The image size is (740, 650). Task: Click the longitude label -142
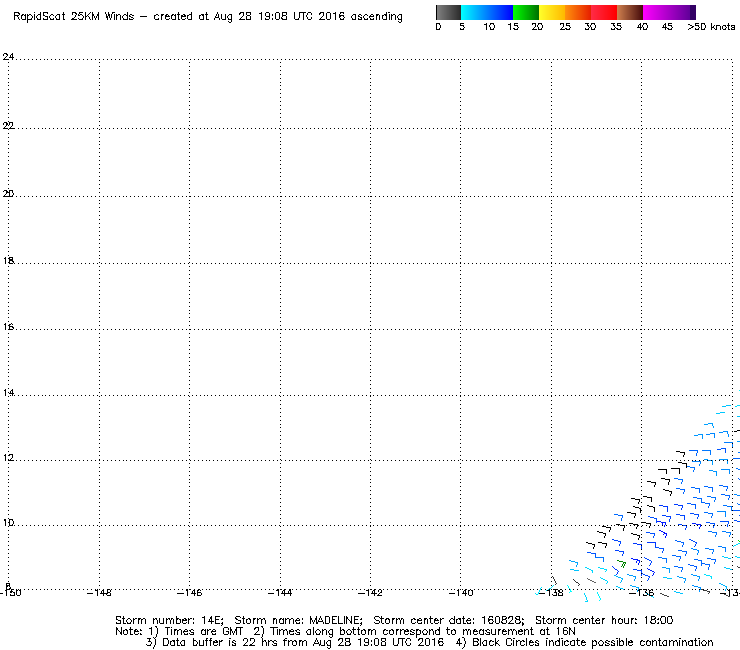pos(370,593)
